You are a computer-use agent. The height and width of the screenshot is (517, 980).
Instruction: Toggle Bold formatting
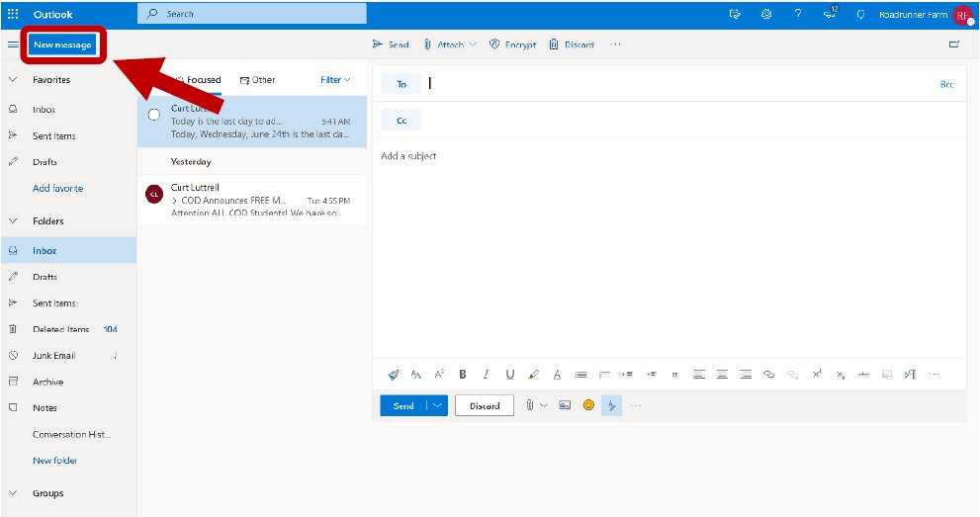point(463,375)
